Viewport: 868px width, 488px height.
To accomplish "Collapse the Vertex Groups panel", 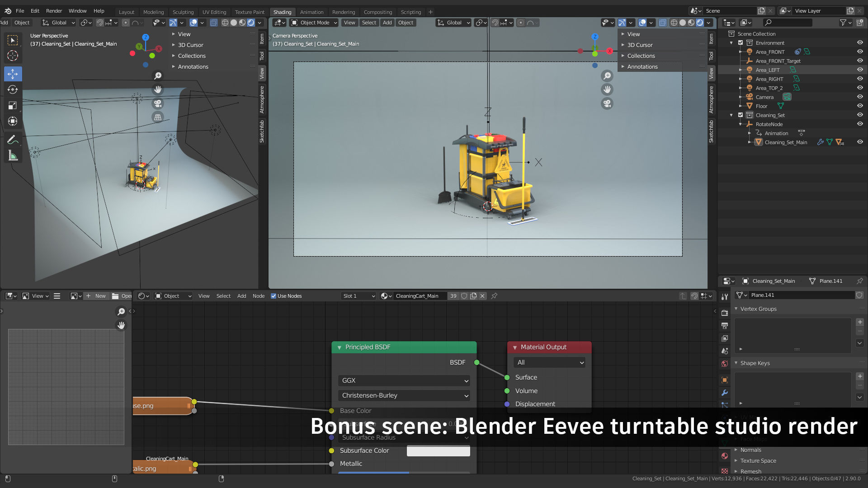I will coord(736,309).
